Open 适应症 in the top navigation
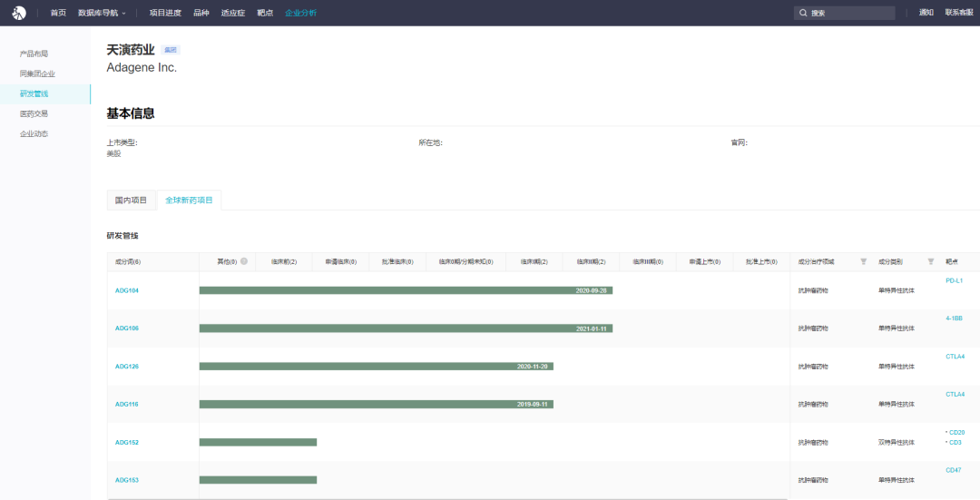The image size is (980, 500). tap(233, 13)
